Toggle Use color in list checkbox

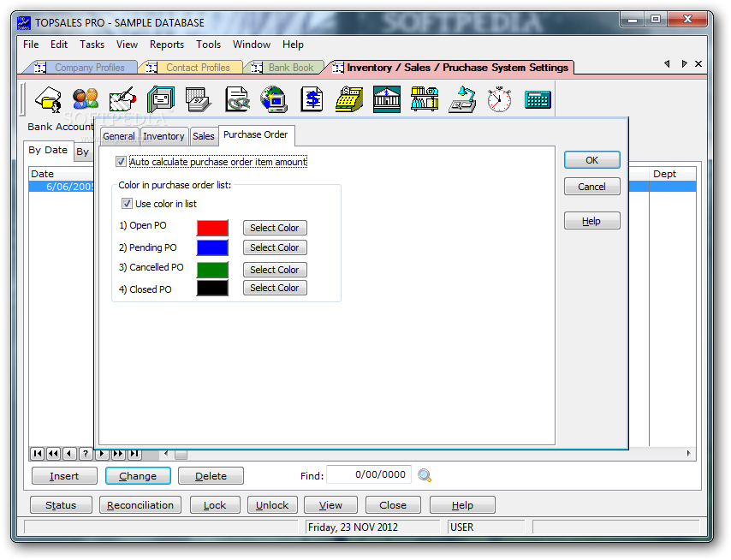(127, 204)
